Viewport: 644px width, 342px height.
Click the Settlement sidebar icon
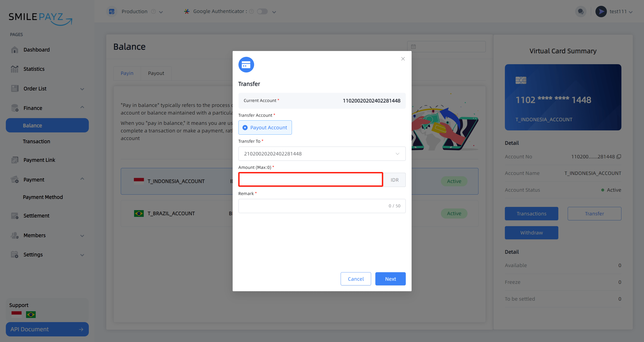click(15, 215)
